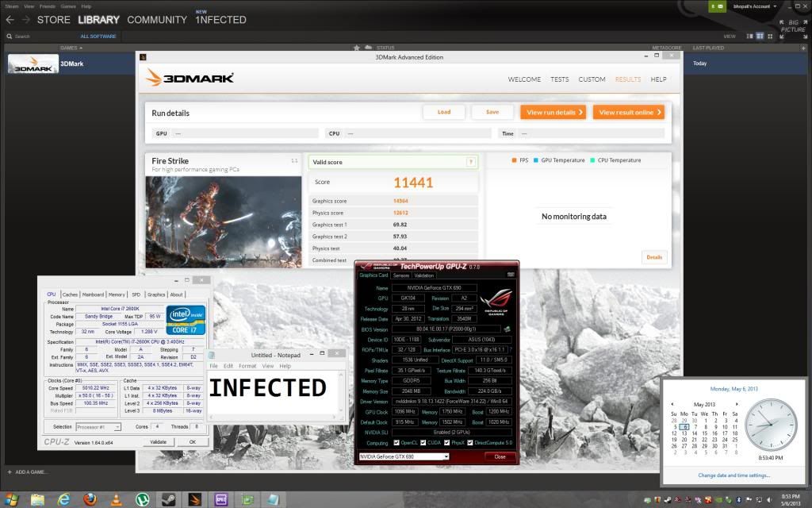Click Steam's forward navigation arrow

pyautogui.click(x=26, y=20)
